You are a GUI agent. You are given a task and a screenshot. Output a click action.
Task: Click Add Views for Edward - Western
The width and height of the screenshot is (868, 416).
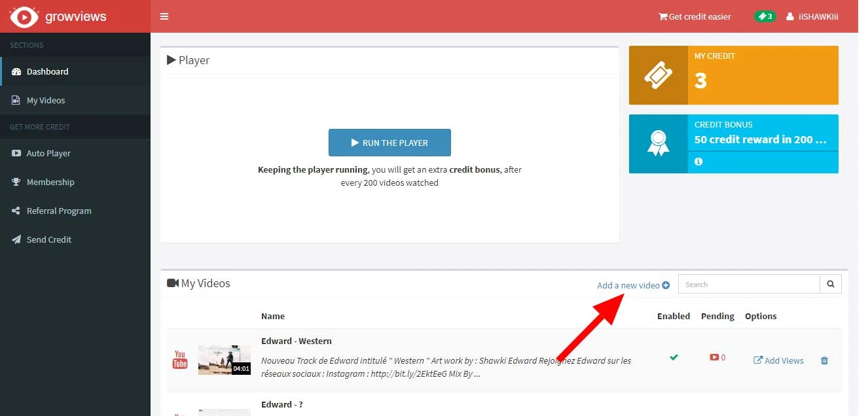tap(778, 360)
